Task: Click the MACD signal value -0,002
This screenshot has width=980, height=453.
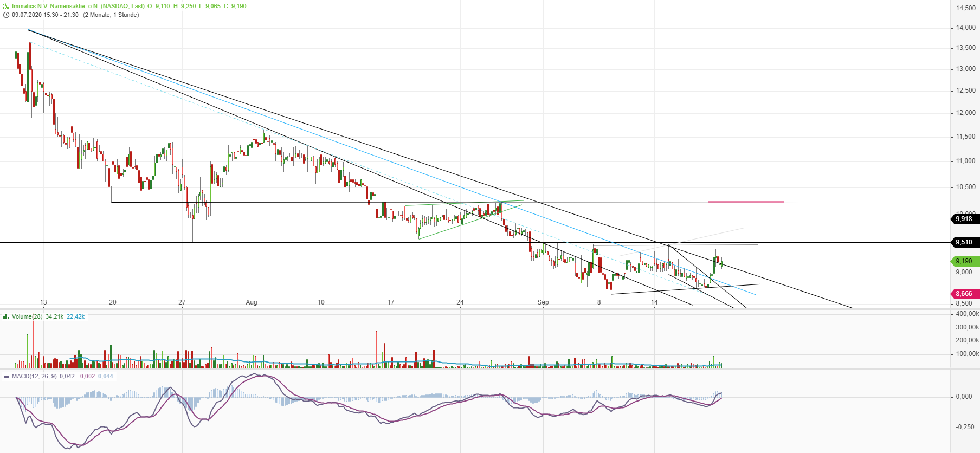Action: 86,377
